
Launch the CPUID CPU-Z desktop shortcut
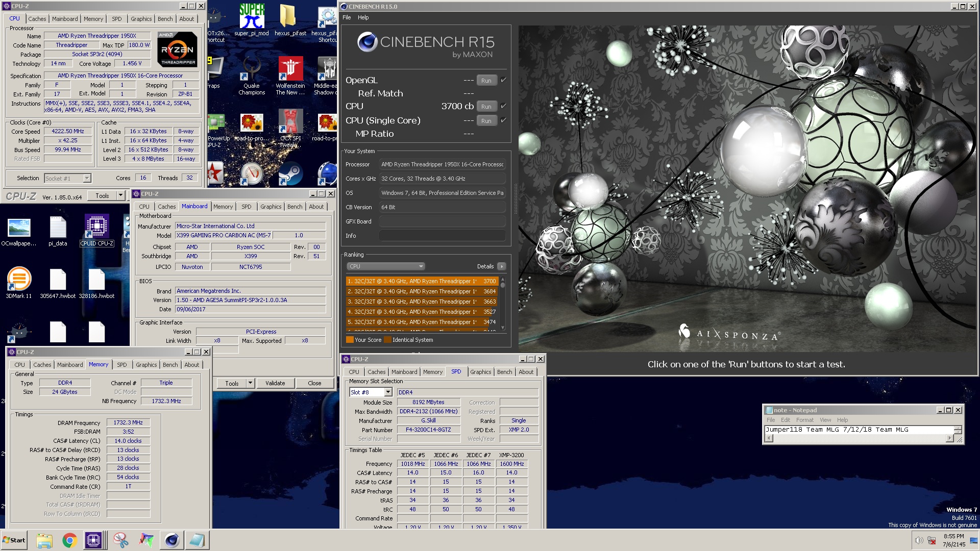point(96,231)
